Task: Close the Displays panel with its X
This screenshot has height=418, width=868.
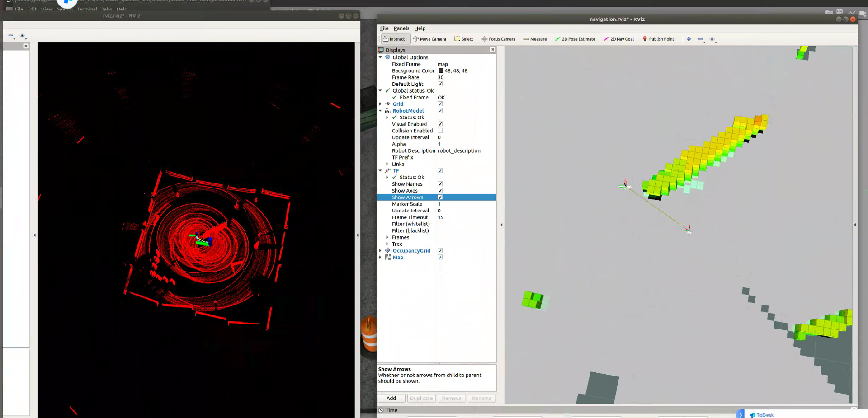Action: tap(493, 50)
